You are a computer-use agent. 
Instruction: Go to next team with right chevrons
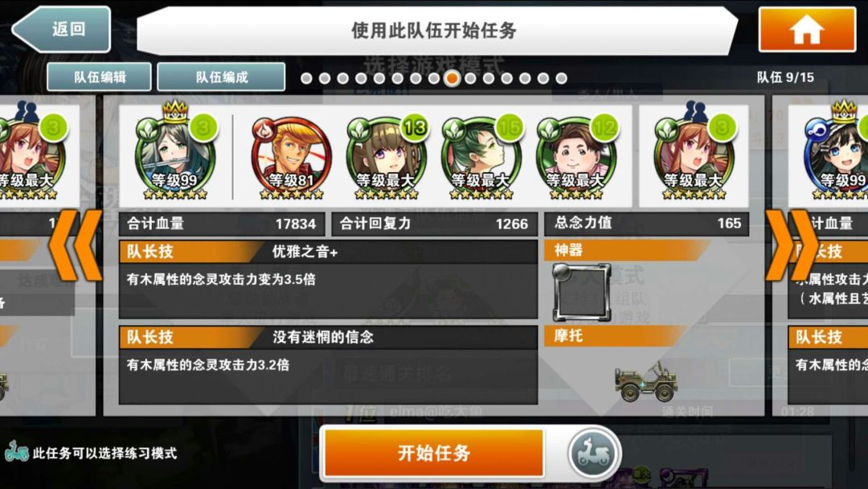pos(792,245)
